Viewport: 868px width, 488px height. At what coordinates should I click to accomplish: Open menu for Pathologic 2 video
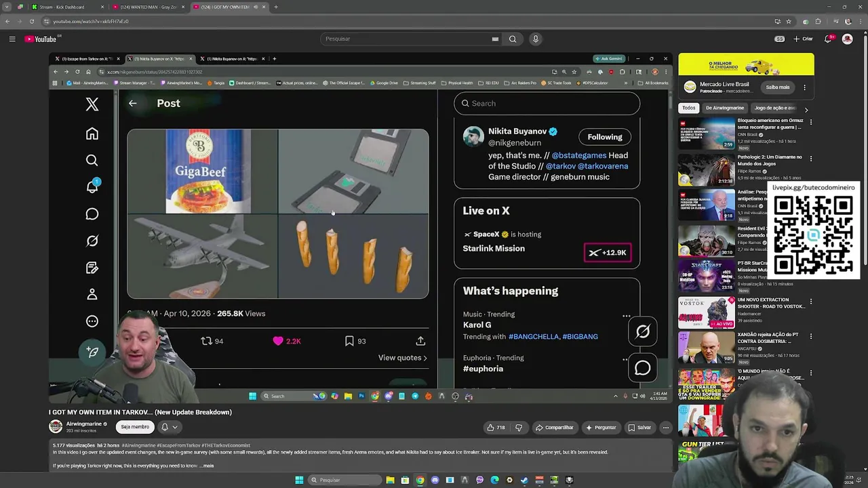click(810, 159)
